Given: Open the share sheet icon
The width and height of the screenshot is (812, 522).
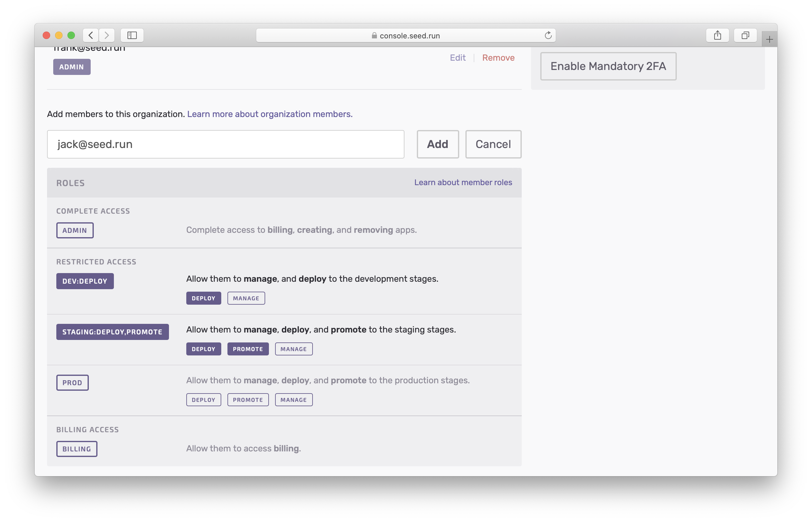Looking at the screenshot, I should coord(717,35).
